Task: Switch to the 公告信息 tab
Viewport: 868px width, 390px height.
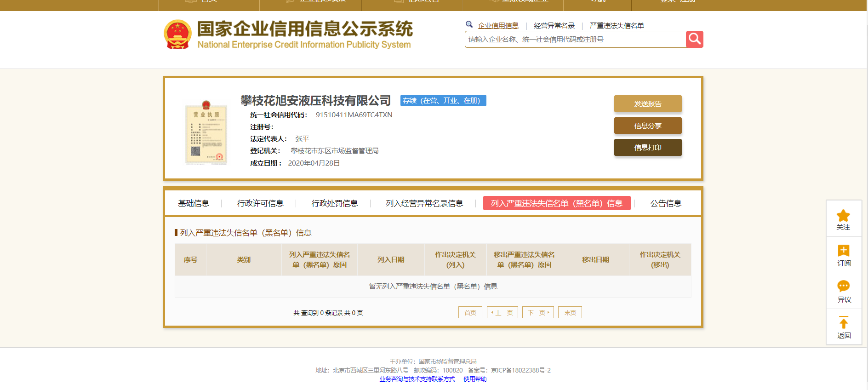Action: (x=666, y=203)
